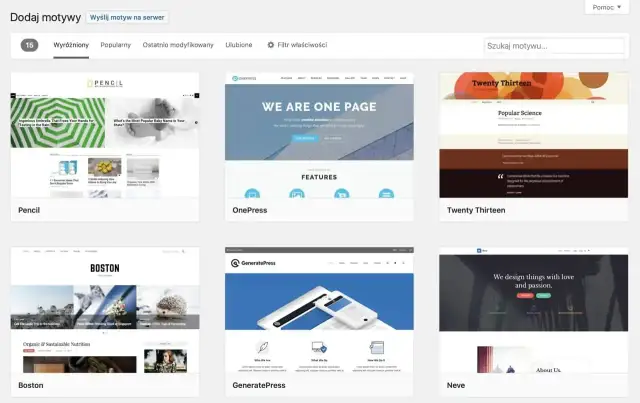Click the gear icon beside Filtr właściwości

[271, 45]
